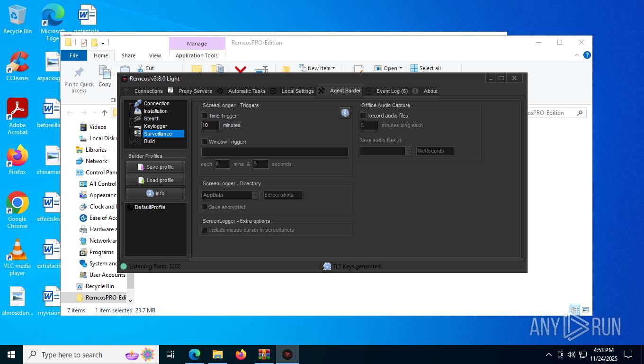The height and width of the screenshot is (364, 644).
Task: Click the green listening status indicator
Action: (124, 266)
